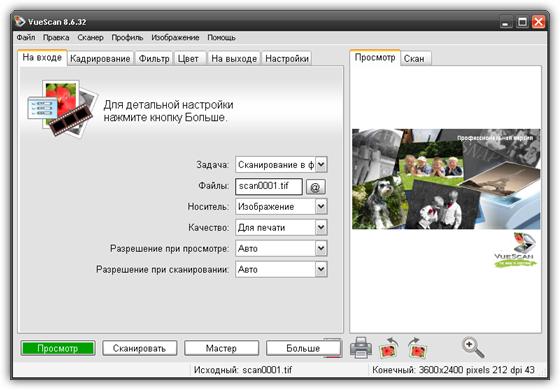Click the VueScan title bar app icon
The height and width of the screenshot is (390, 560).
20,22
